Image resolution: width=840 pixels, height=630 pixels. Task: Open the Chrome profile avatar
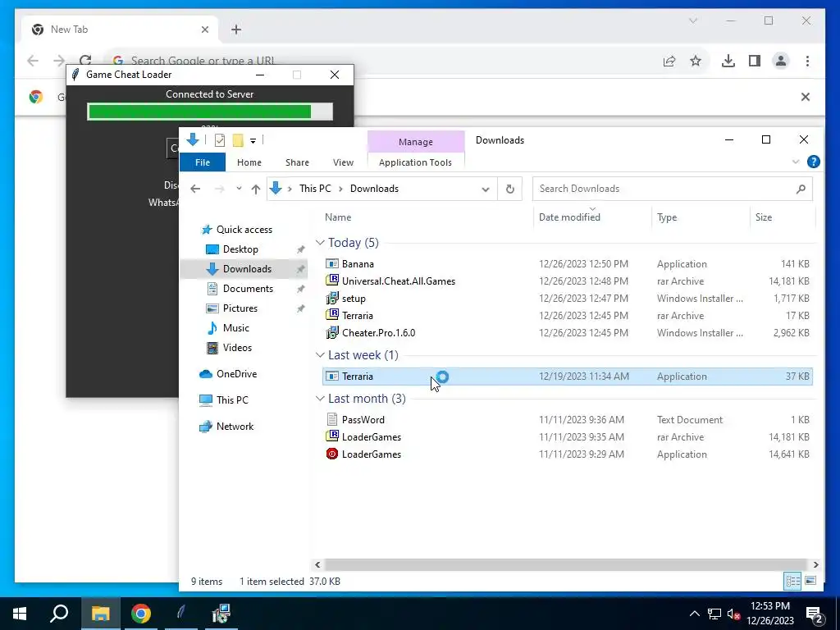[x=781, y=61]
